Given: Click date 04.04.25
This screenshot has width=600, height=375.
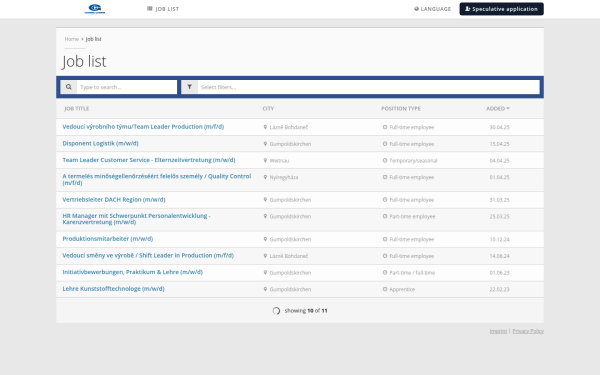Looking at the screenshot, I should [x=499, y=161].
